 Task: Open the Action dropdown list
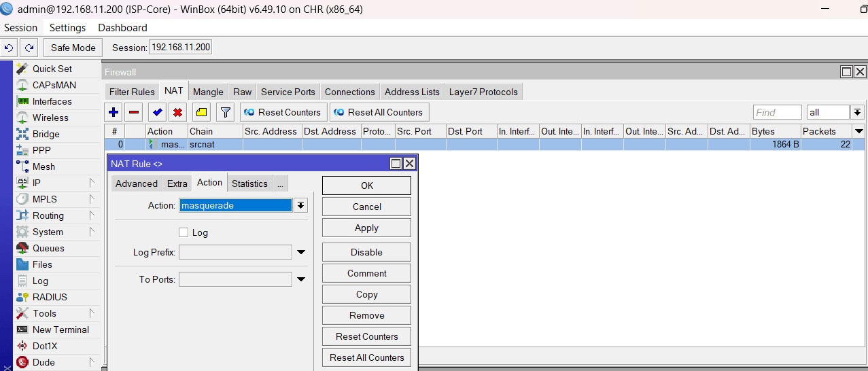pos(300,205)
